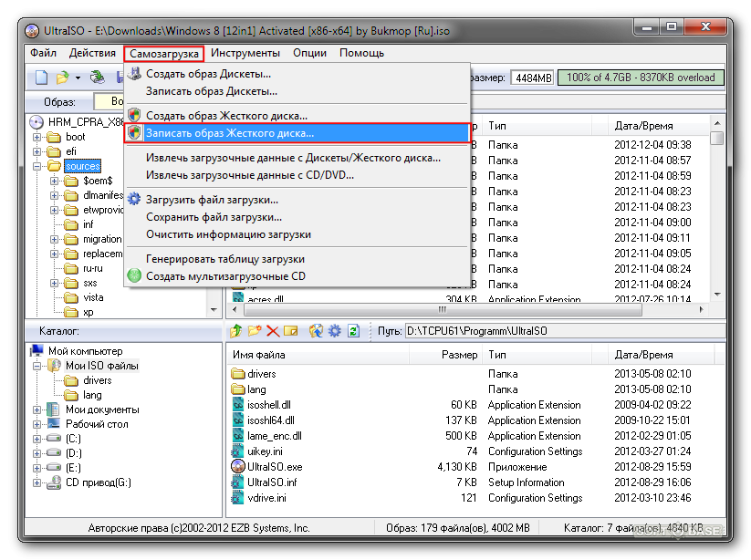The image size is (751, 560).
Task: Click vertical scrollbar thumb in image list
Action: [x=717, y=138]
